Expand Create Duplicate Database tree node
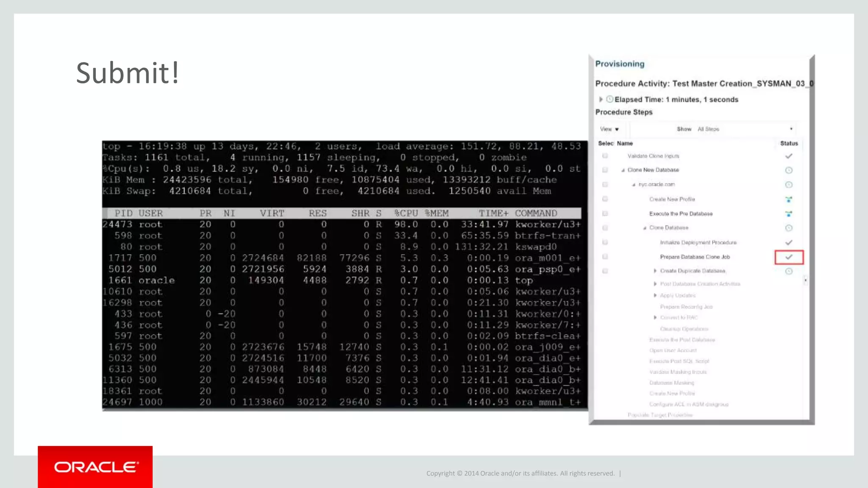Screen dimensions: 868x488 [655, 271]
